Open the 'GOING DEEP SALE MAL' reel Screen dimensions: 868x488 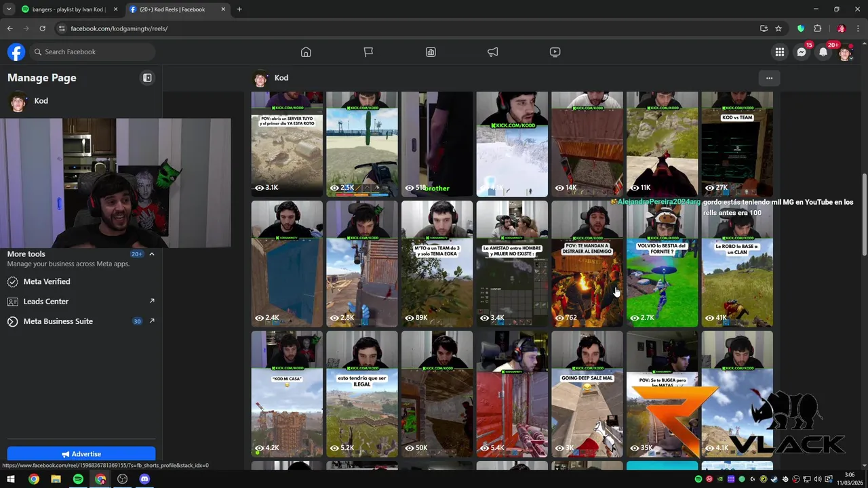tap(587, 394)
